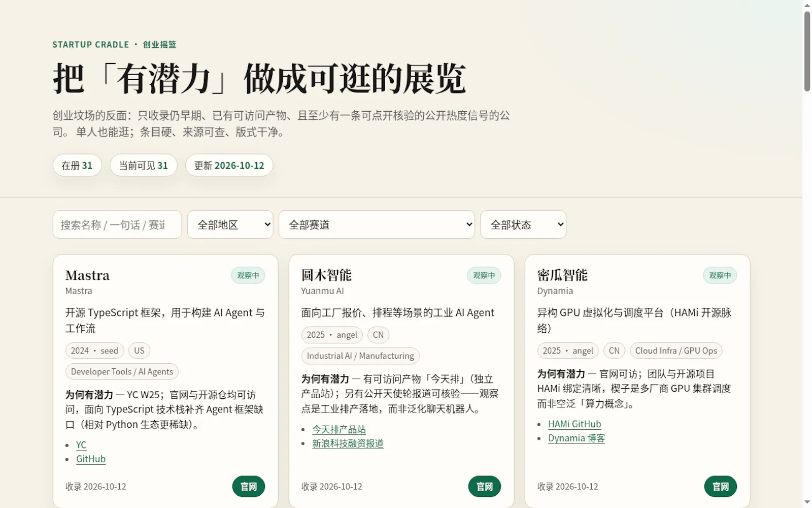Click the 2024 · seed tag
Viewport: 812px width, 508px height.
click(94, 351)
